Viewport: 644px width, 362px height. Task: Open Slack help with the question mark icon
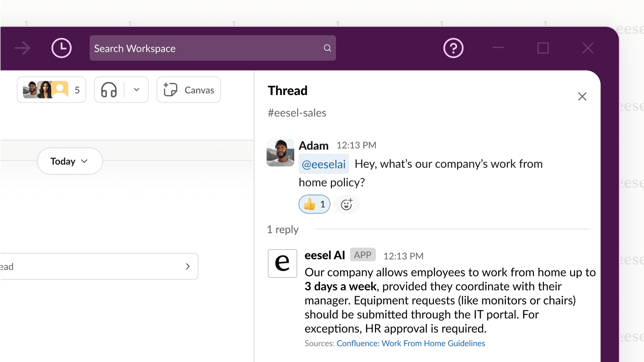tap(453, 48)
